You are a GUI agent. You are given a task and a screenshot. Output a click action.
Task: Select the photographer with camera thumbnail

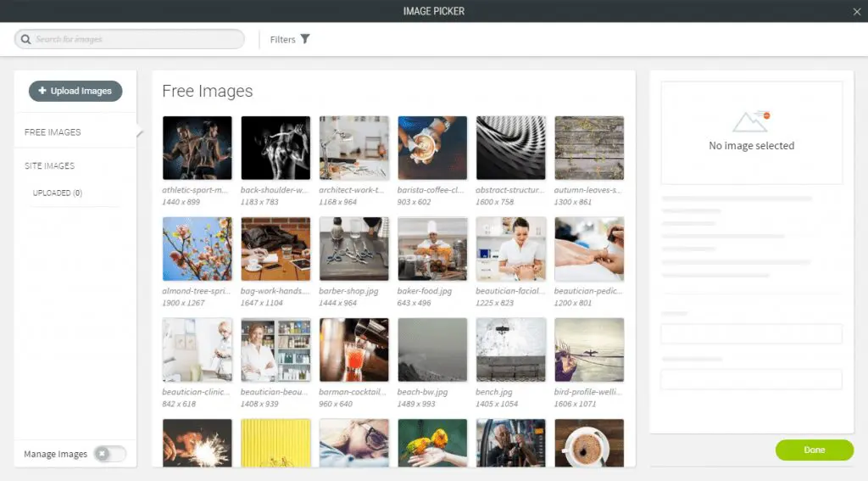[x=511, y=443]
